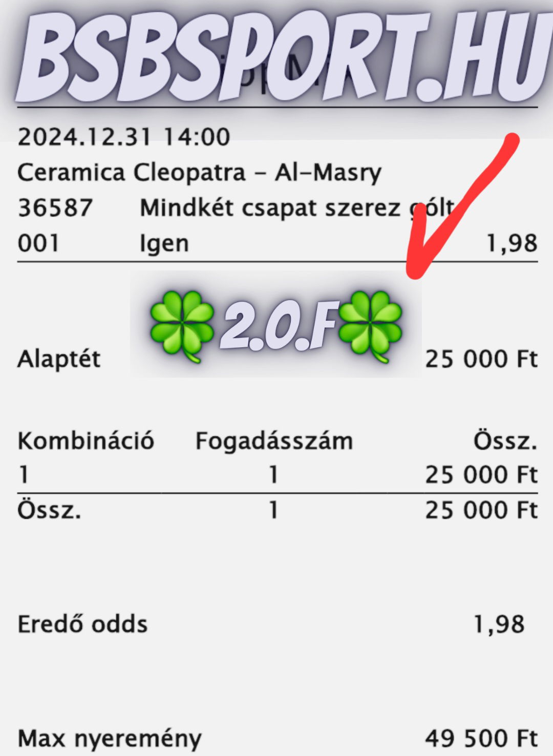553x756 pixels.
Task: Click the Össz. column header
Action: pos(505,441)
